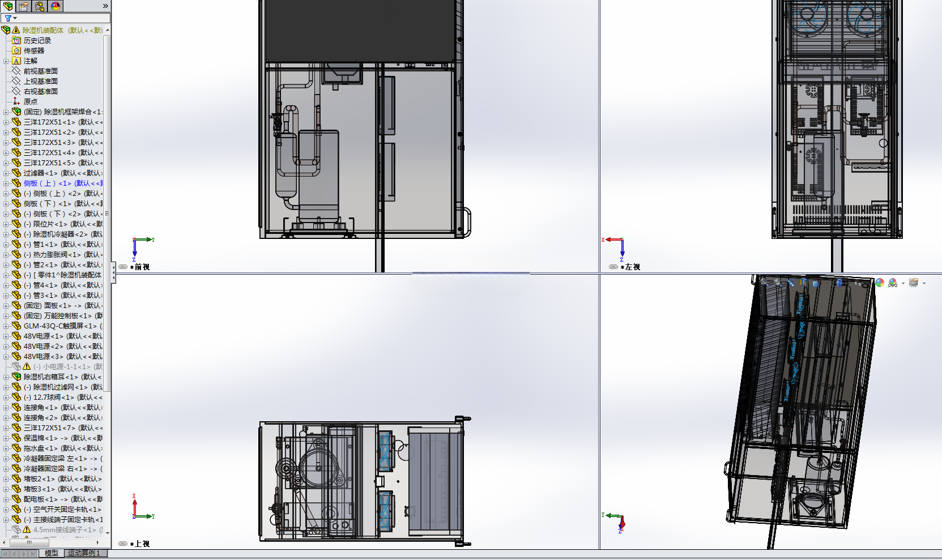Open the ConfigurationManager tab icon
The width and height of the screenshot is (942, 560).
tap(40, 6)
